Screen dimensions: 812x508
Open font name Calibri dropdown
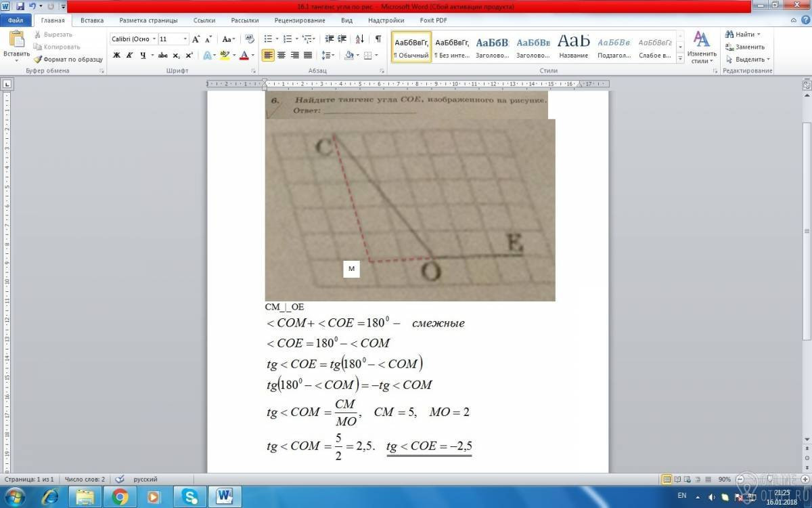[x=154, y=39]
